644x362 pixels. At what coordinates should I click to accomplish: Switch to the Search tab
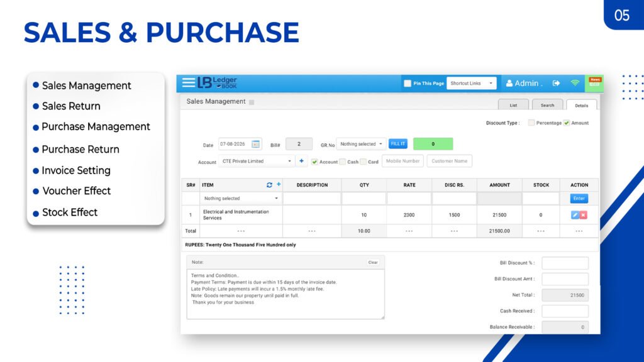tap(548, 105)
